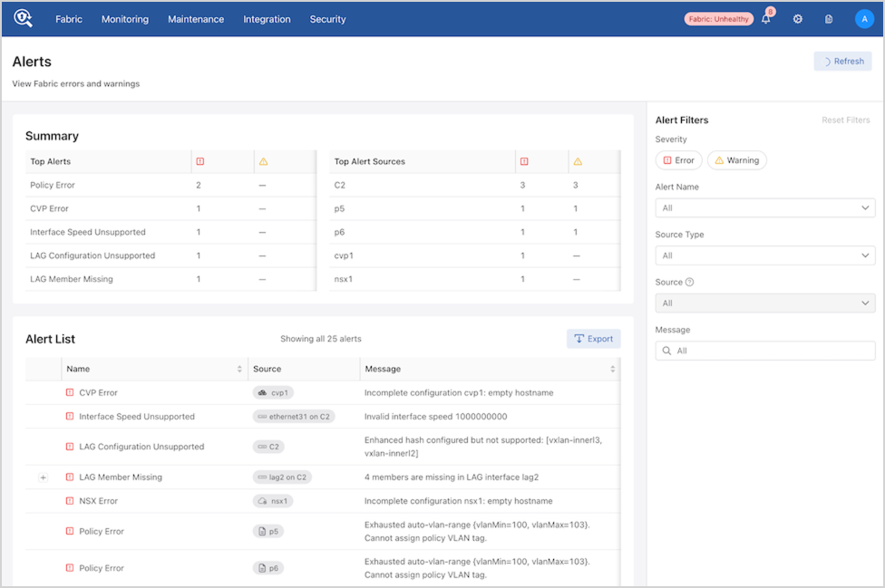Viewport: 885px width, 588px height.
Task: Open the notifications bell icon
Action: coord(766,19)
